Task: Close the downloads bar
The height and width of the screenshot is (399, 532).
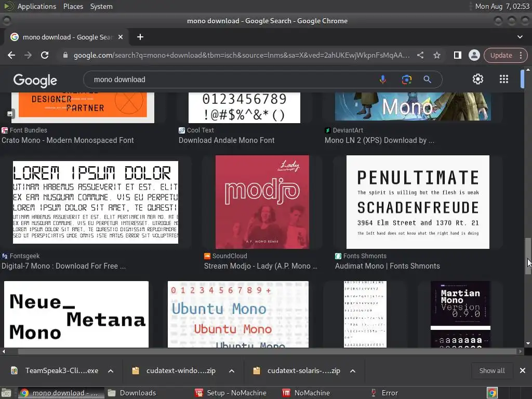Action: 523,371
